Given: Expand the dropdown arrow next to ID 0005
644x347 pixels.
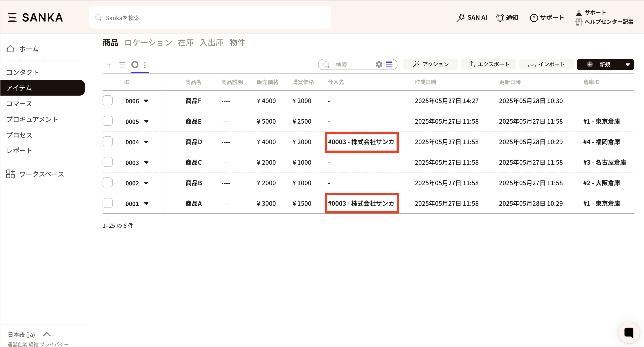Looking at the screenshot, I should coord(146,121).
